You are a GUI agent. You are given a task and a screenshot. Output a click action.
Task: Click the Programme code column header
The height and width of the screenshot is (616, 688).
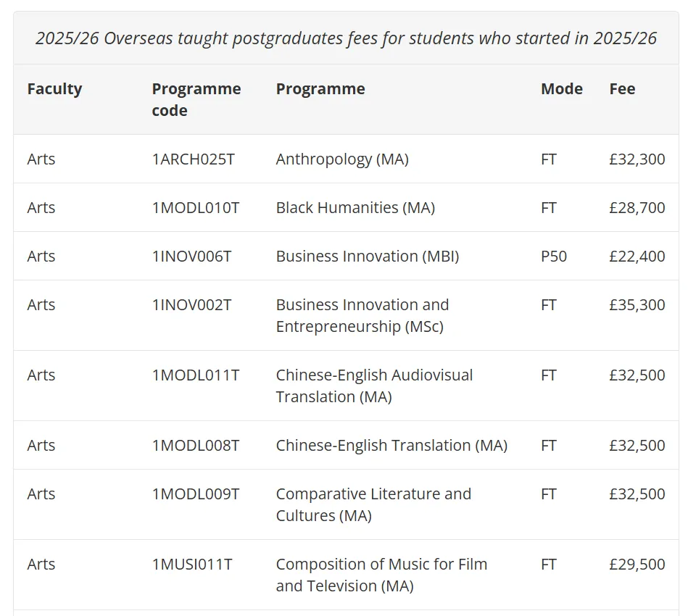click(196, 99)
